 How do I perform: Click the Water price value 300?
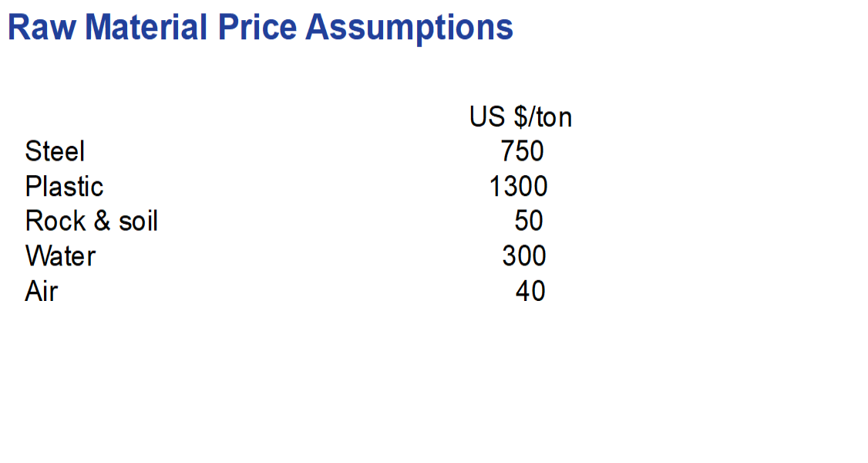(524, 256)
